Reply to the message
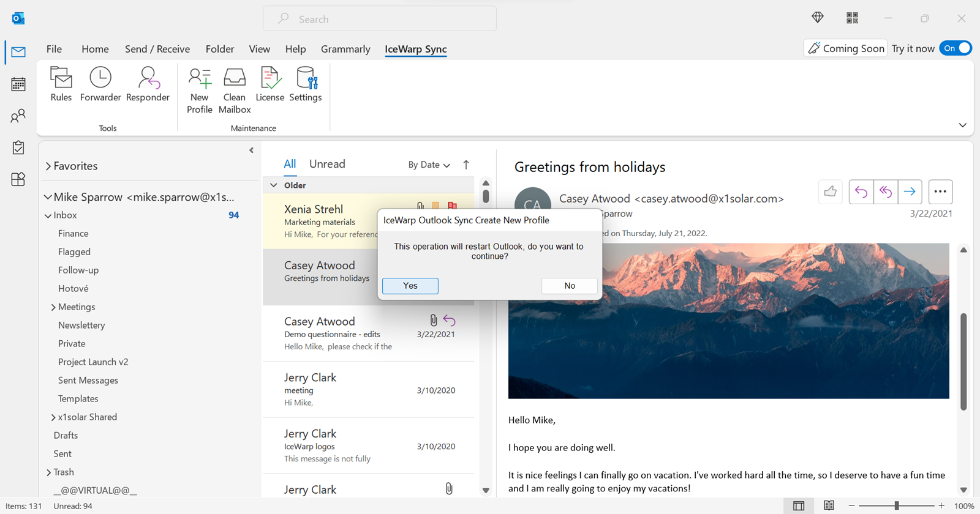Image resolution: width=980 pixels, height=514 pixels. pyautogui.click(x=861, y=192)
